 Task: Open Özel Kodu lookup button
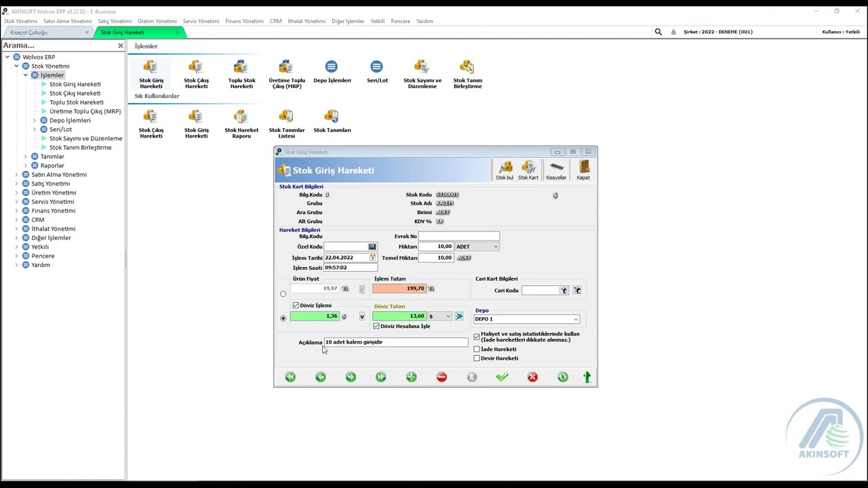click(x=372, y=247)
